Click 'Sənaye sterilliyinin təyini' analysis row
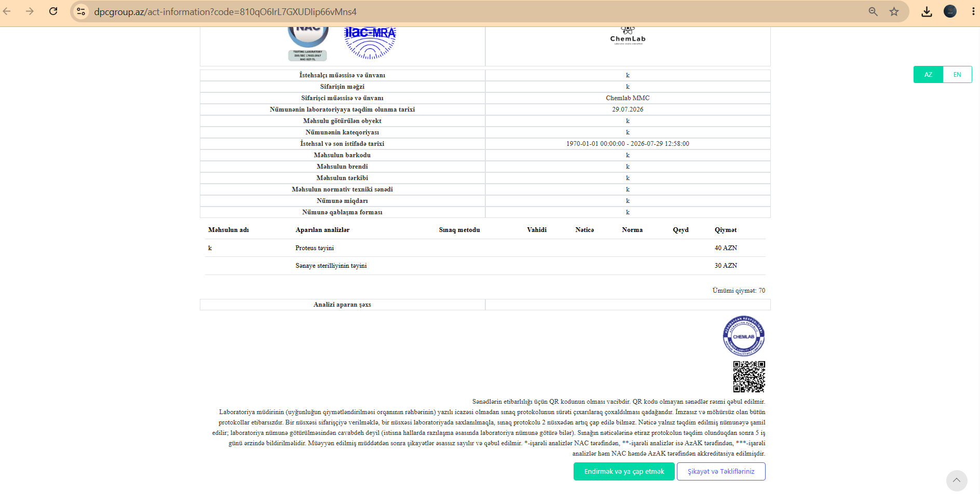The image size is (980, 494). (x=331, y=266)
